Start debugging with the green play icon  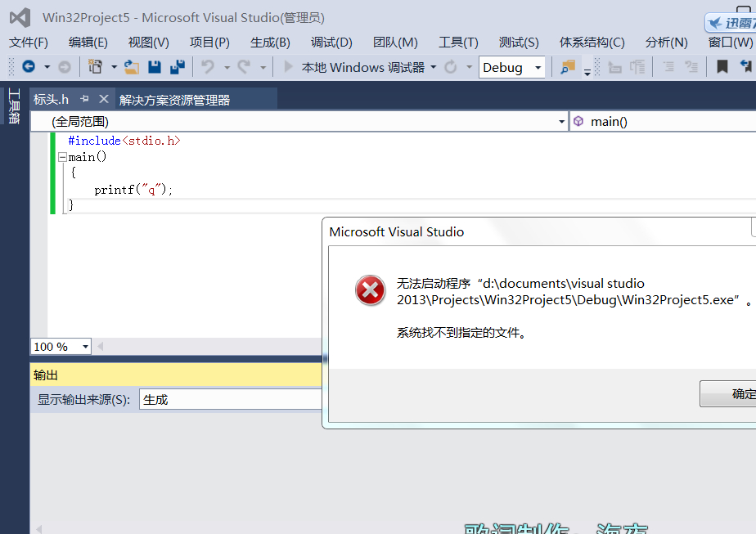click(288, 66)
